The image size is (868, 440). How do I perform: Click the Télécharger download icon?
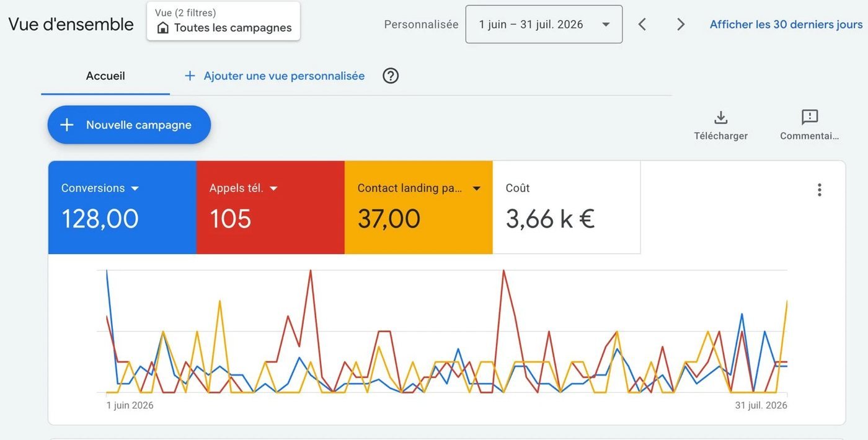(721, 117)
